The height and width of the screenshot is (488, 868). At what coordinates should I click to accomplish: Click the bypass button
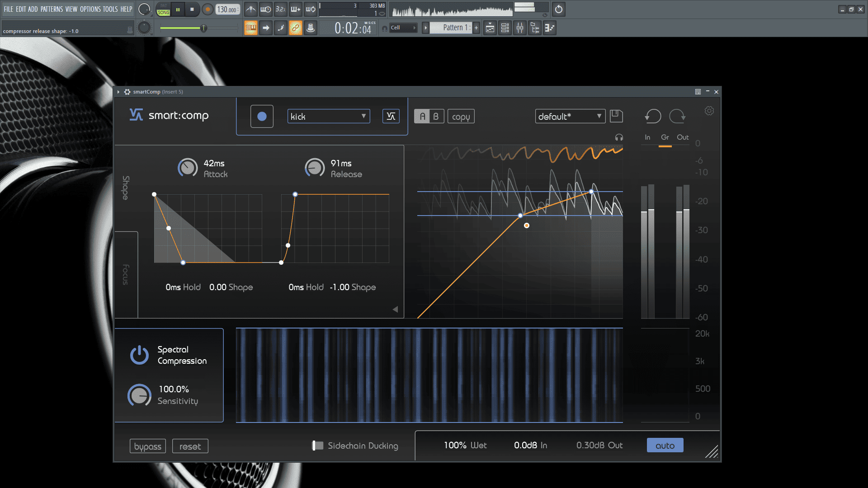pyautogui.click(x=148, y=446)
